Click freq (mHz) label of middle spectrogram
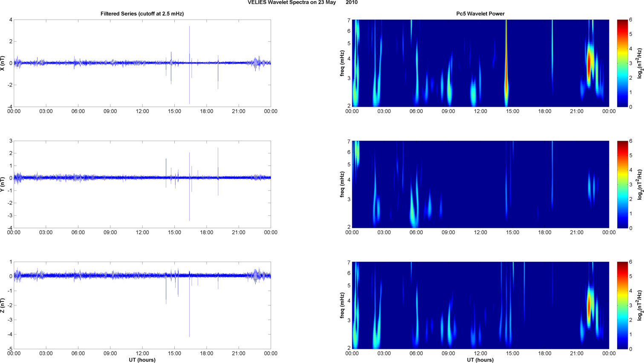644x363 pixels. pyautogui.click(x=342, y=184)
